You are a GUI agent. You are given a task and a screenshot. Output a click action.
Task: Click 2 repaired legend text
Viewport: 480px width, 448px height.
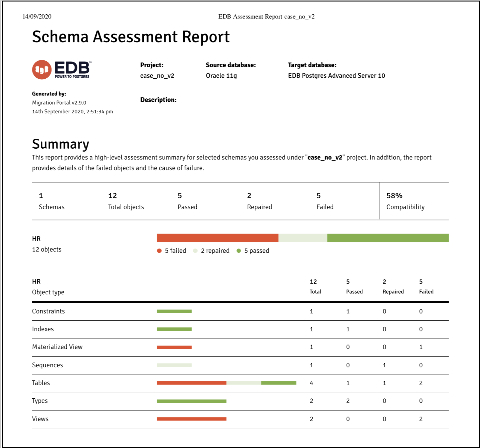coord(215,251)
